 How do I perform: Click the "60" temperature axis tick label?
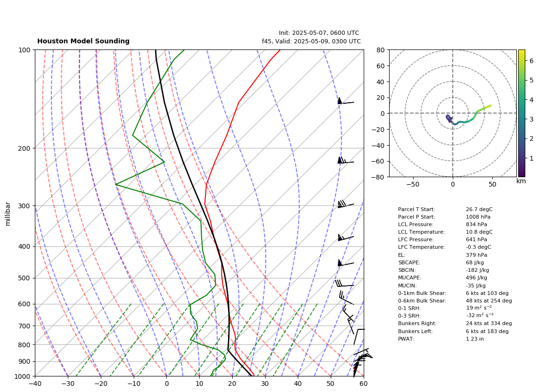(x=364, y=384)
